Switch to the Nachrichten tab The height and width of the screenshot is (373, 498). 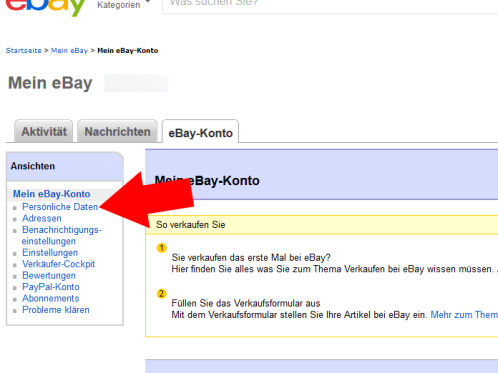point(117,131)
